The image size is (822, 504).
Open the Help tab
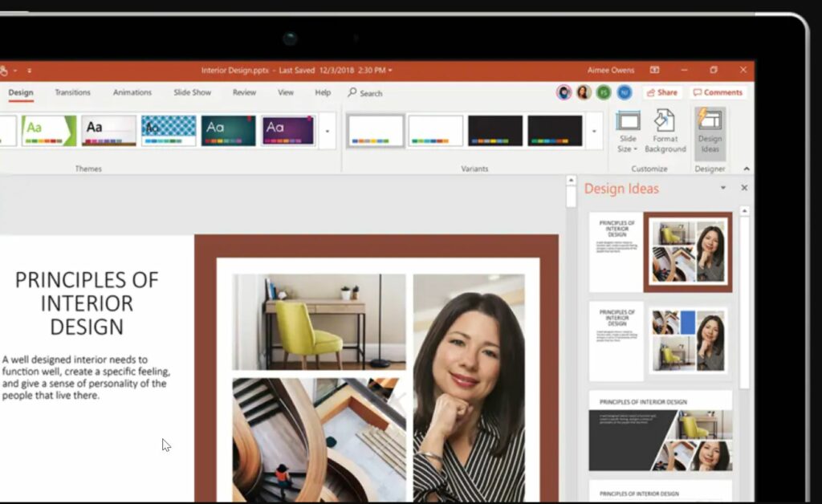tap(323, 93)
